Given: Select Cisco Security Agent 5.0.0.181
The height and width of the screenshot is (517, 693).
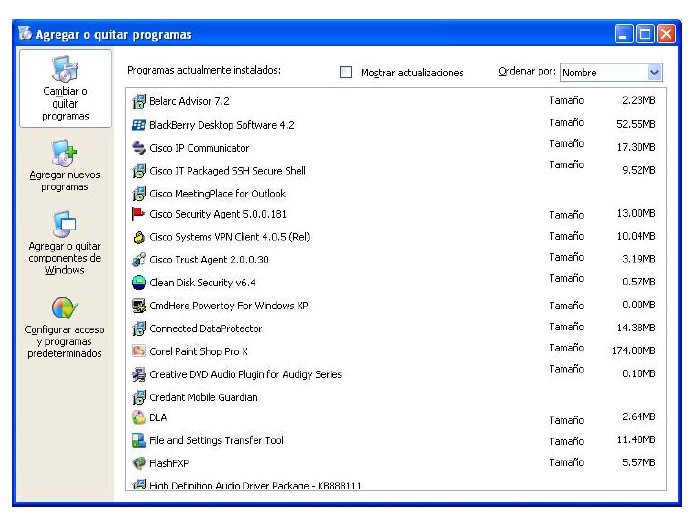Looking at the screenshot, I should 218,214.
